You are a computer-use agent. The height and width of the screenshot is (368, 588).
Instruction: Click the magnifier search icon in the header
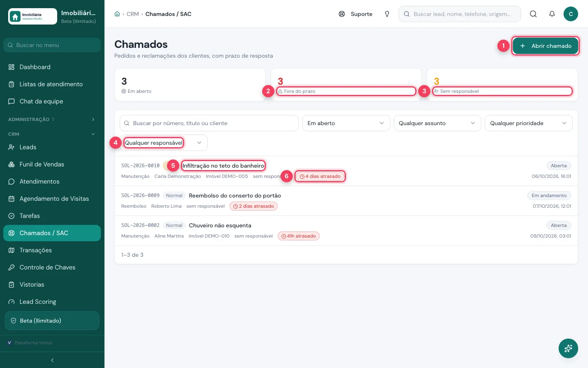pyautogui.click(x=533, y=14)
